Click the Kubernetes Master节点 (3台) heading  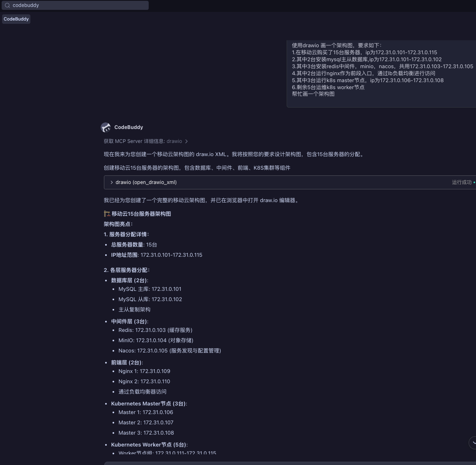149,404
